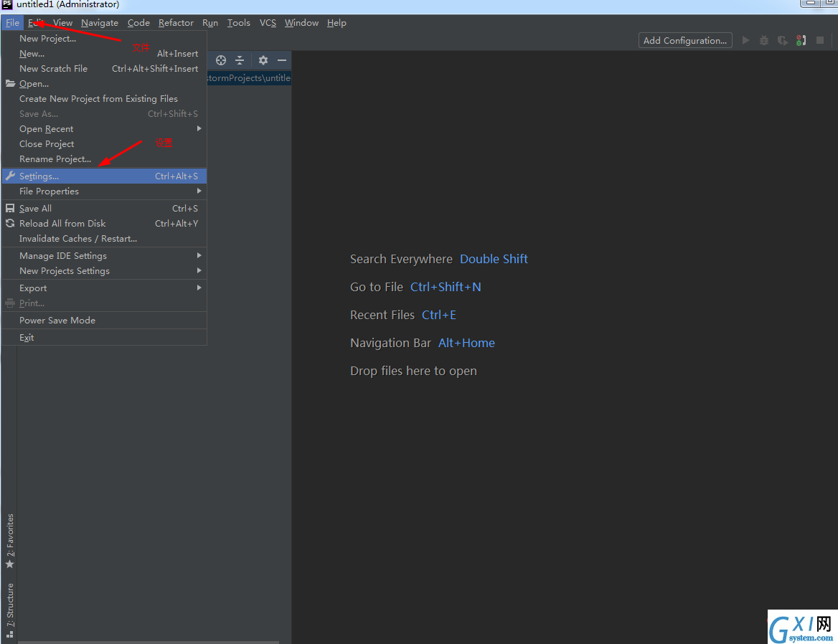The width and height of the screenshot is (838, 644).
Task: Click the Stop square icon
Action: pyautogui.click(x=820, y=41)
